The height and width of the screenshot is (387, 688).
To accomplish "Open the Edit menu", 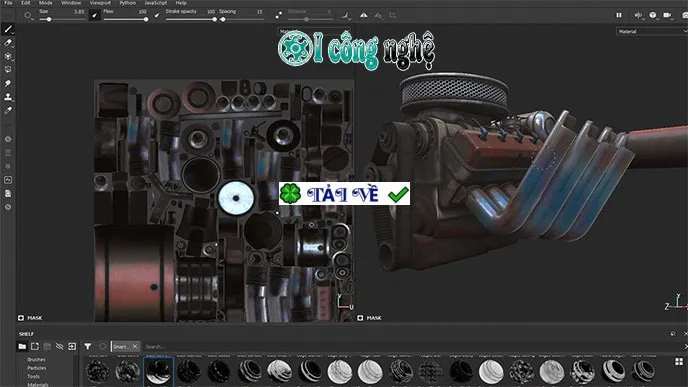I will point(26,3).
